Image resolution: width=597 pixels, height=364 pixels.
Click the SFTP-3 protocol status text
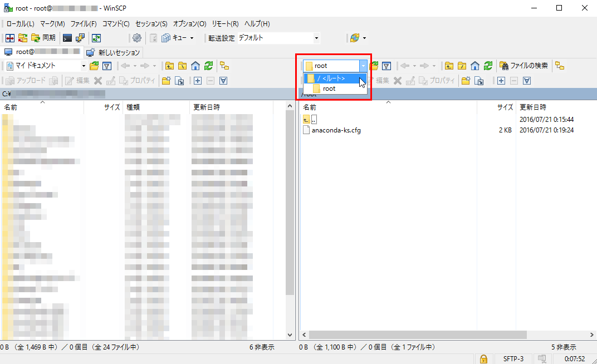click(x=513, y=358)
